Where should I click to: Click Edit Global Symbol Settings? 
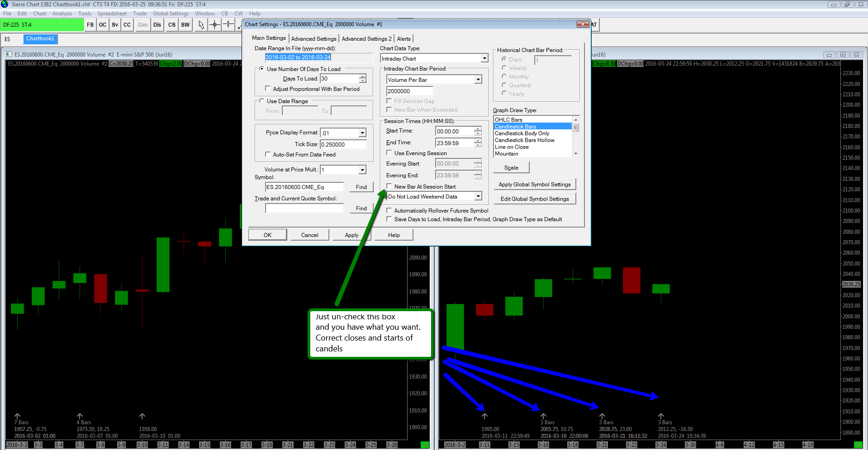click(x=535, y=199)
